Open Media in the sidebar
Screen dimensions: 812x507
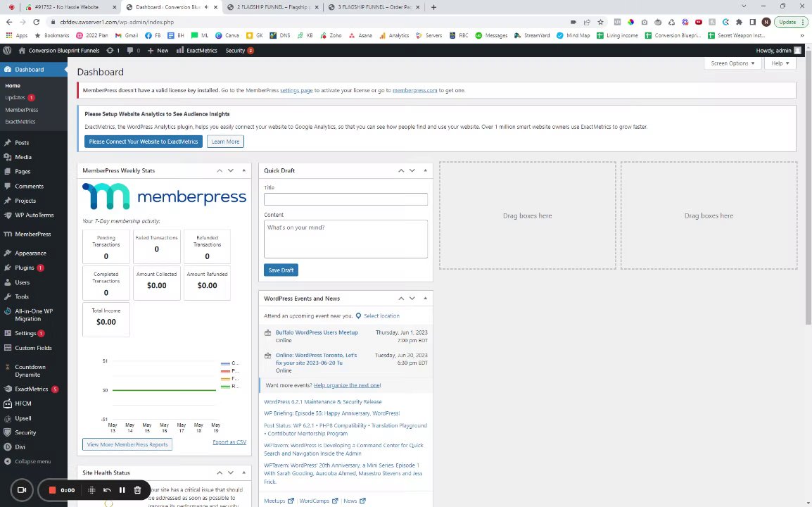23,157
